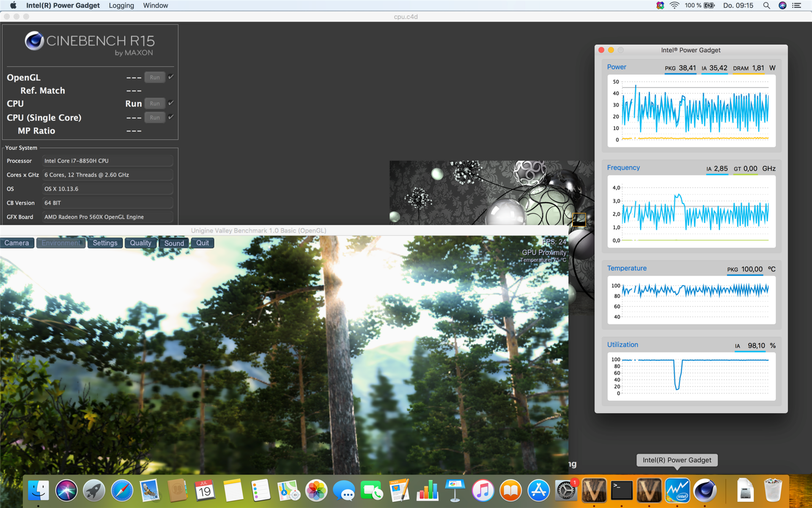Viewport: 812px width, 508px height.
Task: Open the Intel Power Gadget dock icon
Action: [x=677, y=491]
